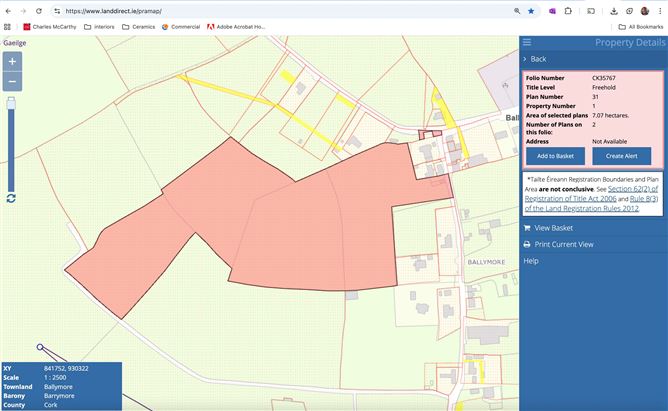Image resolution: width=668 pixels, height=411 pixels.
Task: Open the browser extensions puzzle icon
Action: pyautogui.click(x=569, y=10)
